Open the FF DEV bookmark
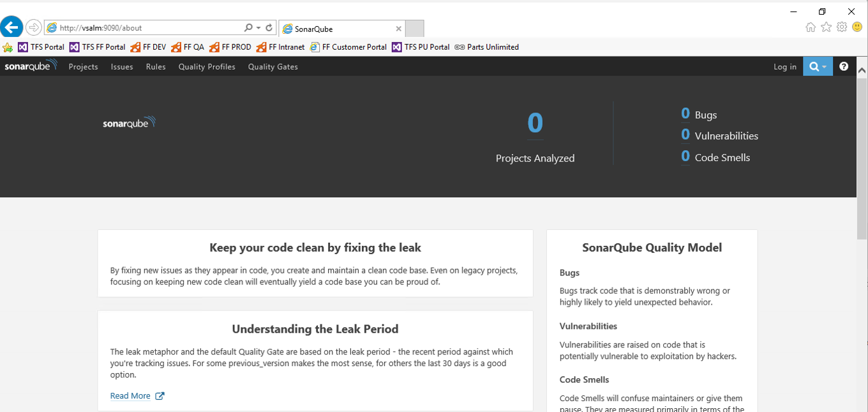Image resolution: width=868 pixels, height=412 pixels. point(148,47)
